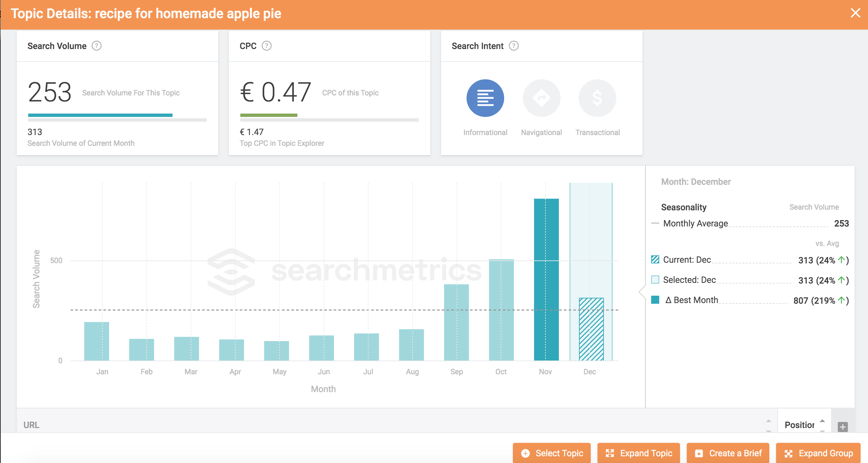Select the dark Nov best-month bar
Viewport: 868px width, 463px height.
[x=546, y=280]
